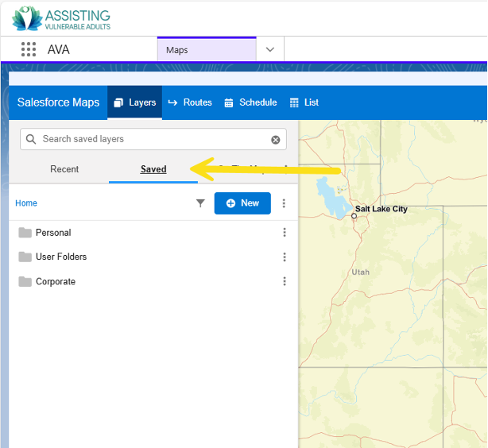Open the Personal folder

[x=45, y=233]
